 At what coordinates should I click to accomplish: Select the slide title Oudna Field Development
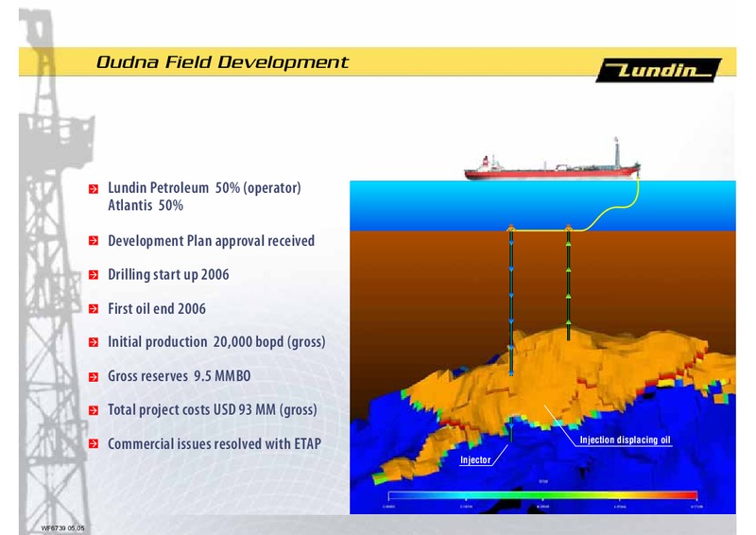(x=222, y=62)
